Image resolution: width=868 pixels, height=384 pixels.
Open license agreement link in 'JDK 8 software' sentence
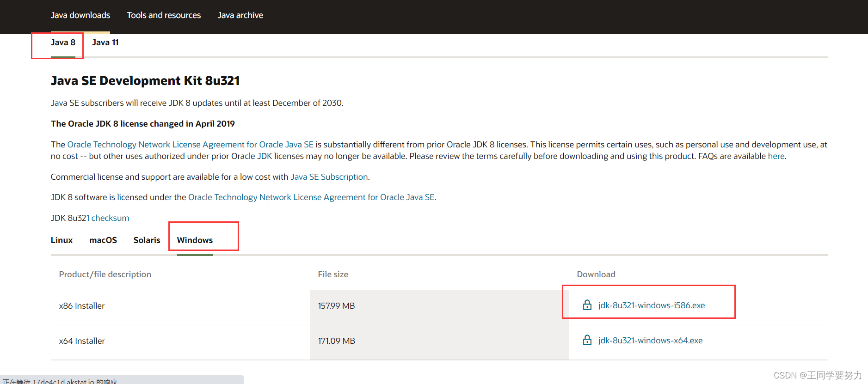[311, 197]
